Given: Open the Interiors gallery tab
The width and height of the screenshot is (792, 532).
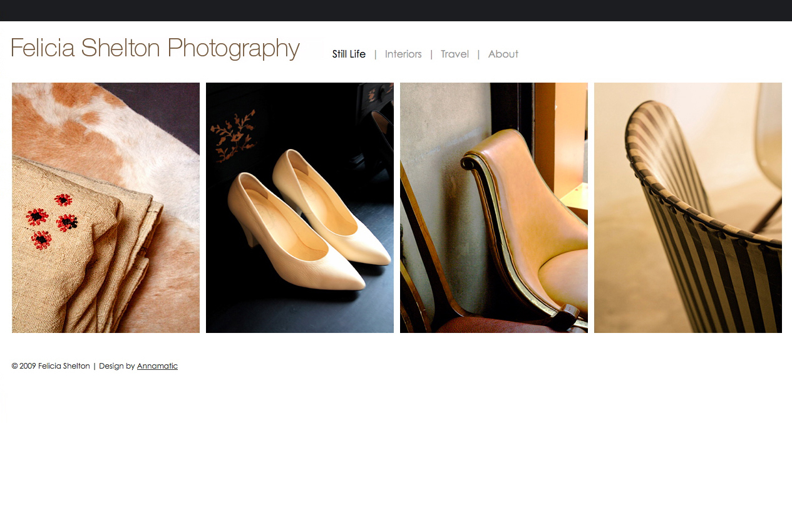Looking at the screenshot, I should point(403,54).
